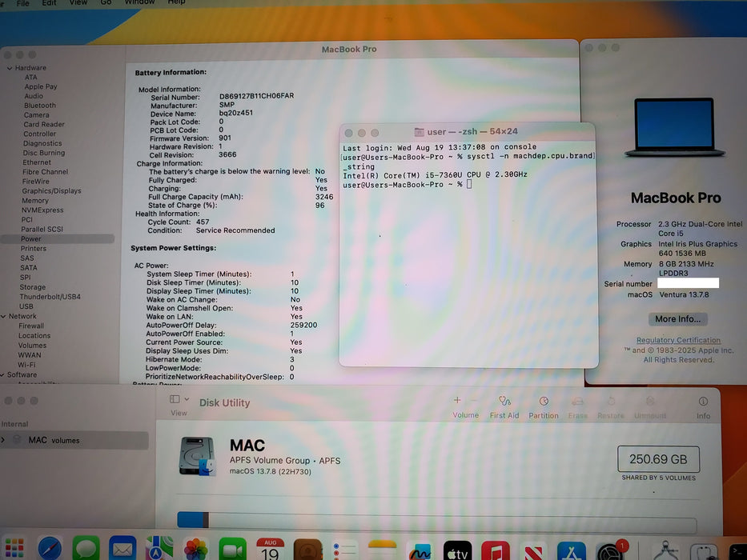747x560 pixels.
Task: Click the folder icon in Terminal title bar
Action: pos(420,132)
